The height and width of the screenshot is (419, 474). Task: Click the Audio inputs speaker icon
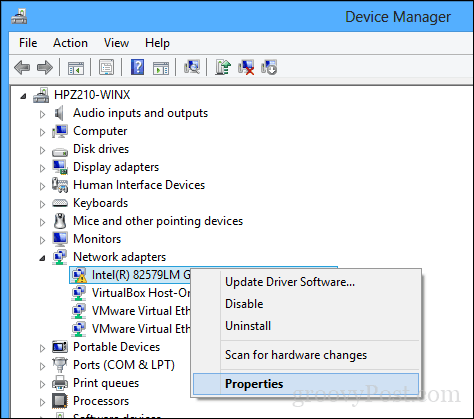[60, 113]
